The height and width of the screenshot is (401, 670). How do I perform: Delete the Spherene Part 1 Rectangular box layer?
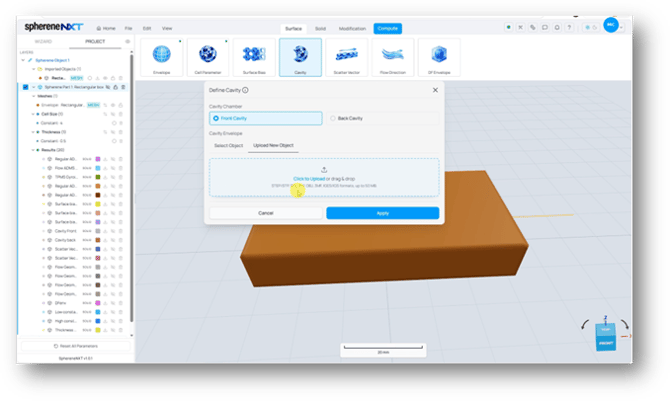coord(123,87)
